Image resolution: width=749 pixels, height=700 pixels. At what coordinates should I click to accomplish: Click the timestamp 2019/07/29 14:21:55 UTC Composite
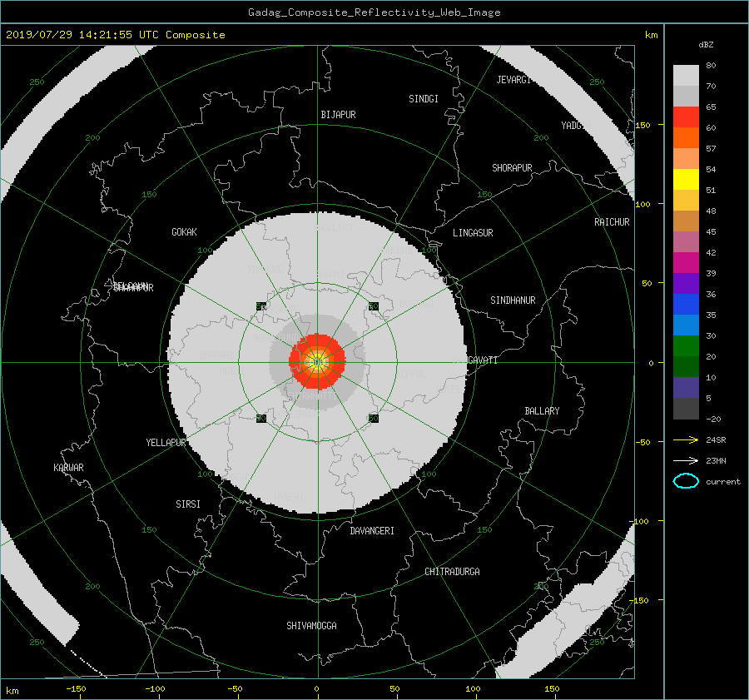pos(115,35)
